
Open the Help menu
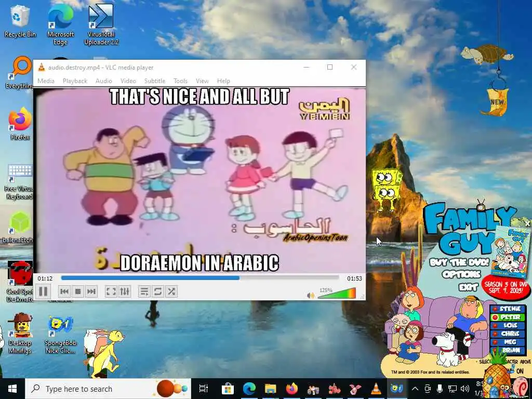(x=223, y=81)
